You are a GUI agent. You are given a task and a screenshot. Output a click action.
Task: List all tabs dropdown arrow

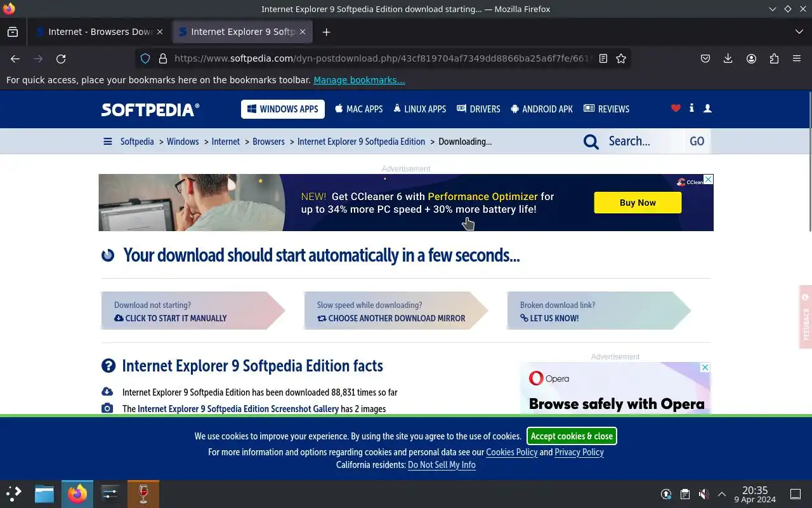[799, 32]
